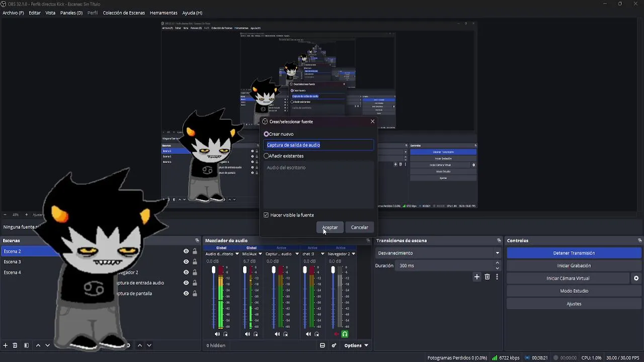644x362 pixels.
Task: Delete selected scene with trash icon
Action: coord(15,345)
